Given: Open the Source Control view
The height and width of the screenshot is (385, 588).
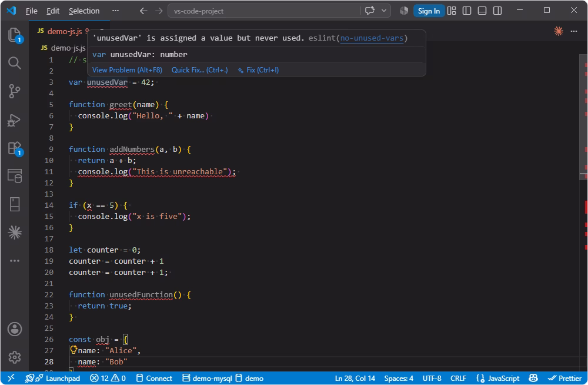Looking at the screenshot, I should (15, 91).
